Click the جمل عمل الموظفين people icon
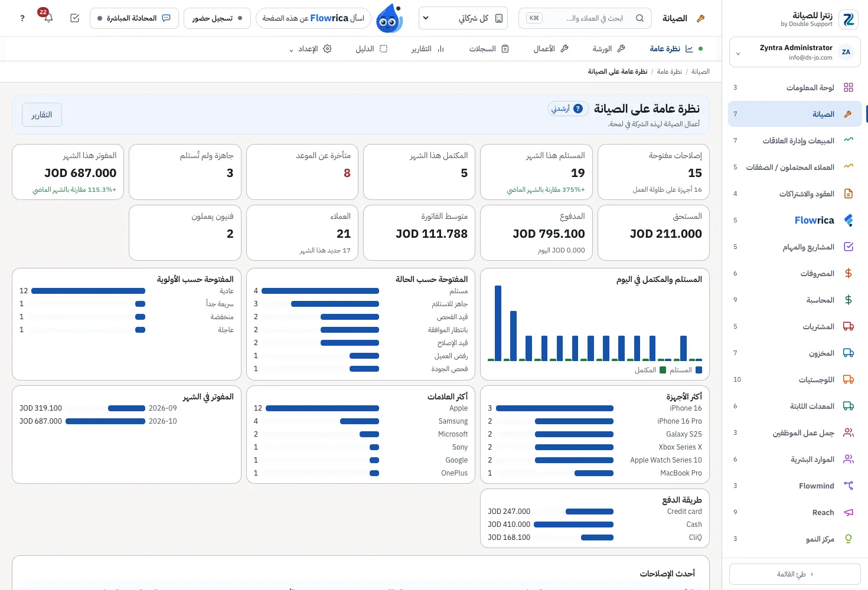The image size is (868, 590). coord(849,432)
